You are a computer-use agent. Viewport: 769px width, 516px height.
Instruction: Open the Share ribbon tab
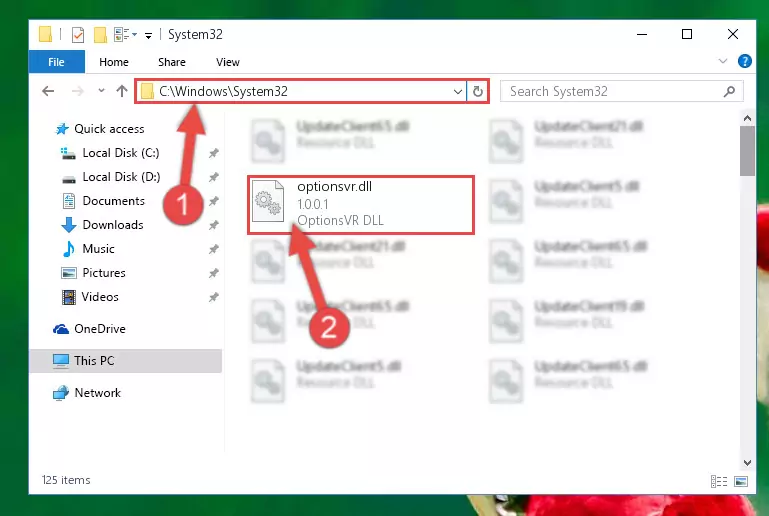pos(172,62)
